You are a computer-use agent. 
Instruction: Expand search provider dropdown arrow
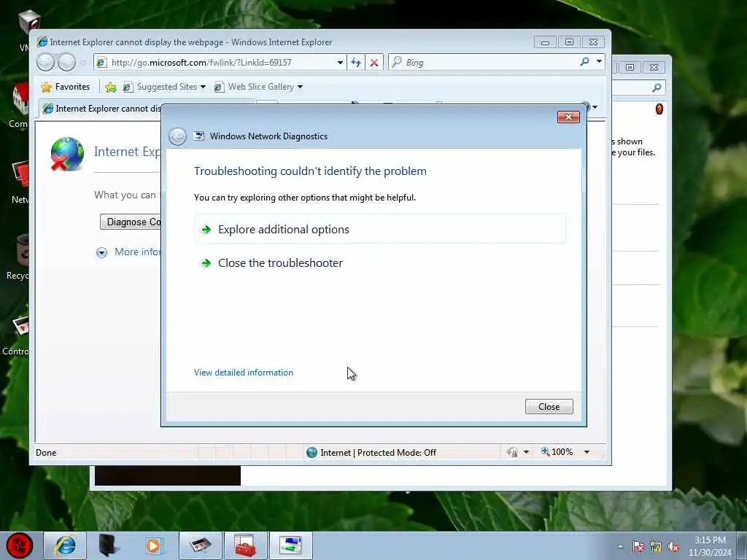point(600,62)
